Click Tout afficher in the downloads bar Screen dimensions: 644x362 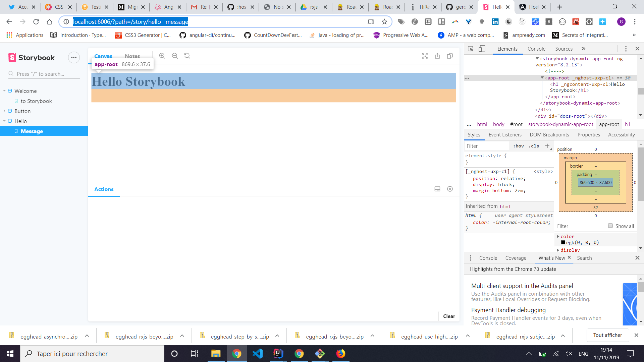(x=608, y=335)
